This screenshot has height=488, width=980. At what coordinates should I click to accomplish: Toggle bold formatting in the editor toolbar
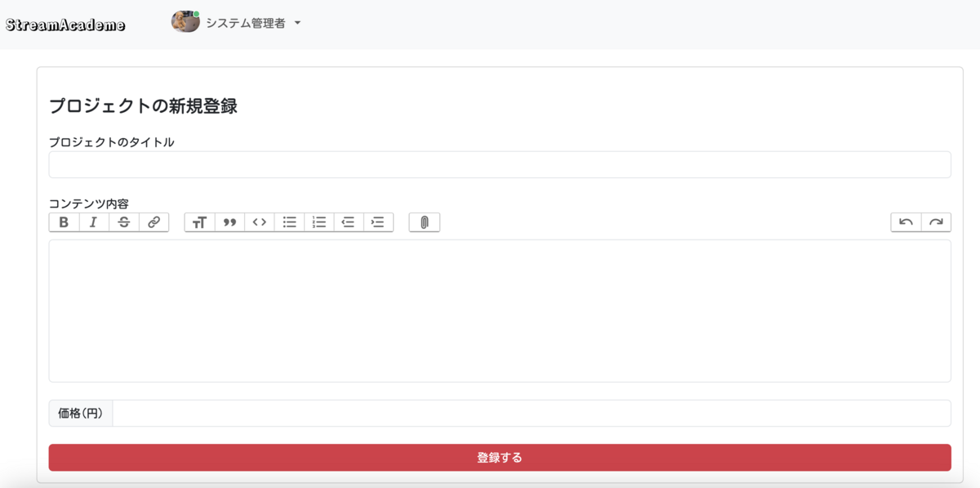click(x=65, y=222)
